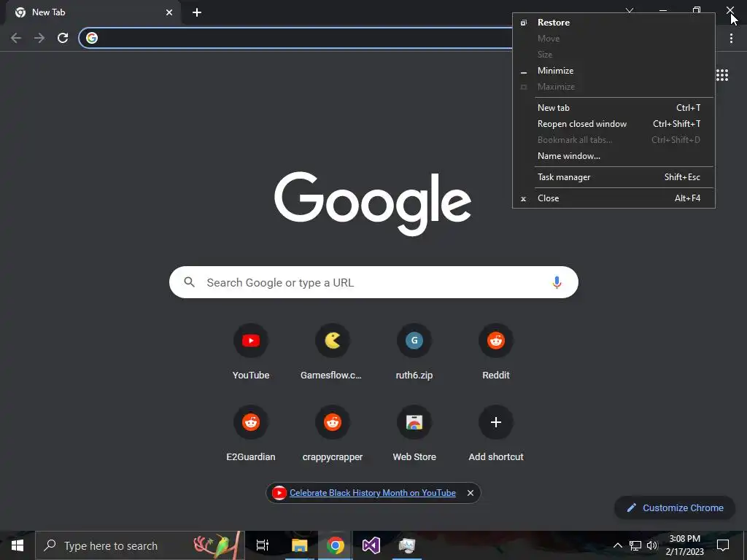This screenshot has width=747, height=560.
Task: Open a new tab with plus button
Action: coord(197,12)
